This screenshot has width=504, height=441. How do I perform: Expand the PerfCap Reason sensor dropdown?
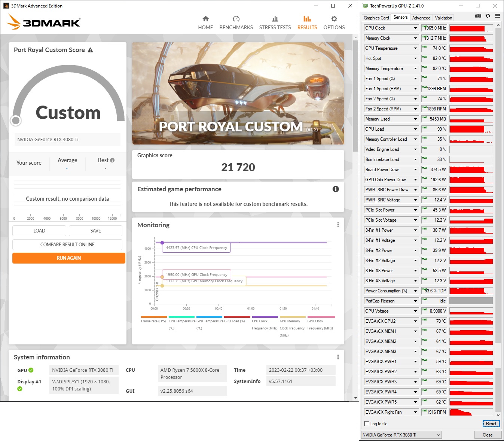click(415, 301)
